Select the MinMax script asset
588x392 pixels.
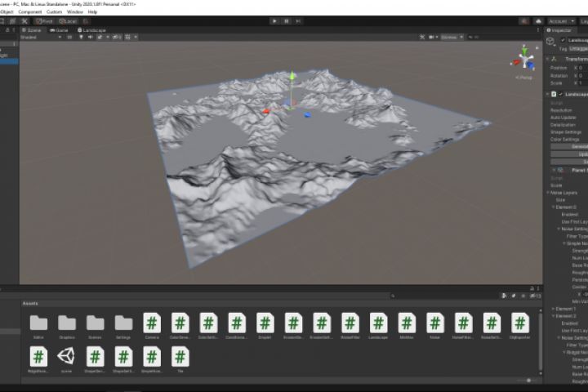[407, 326]
